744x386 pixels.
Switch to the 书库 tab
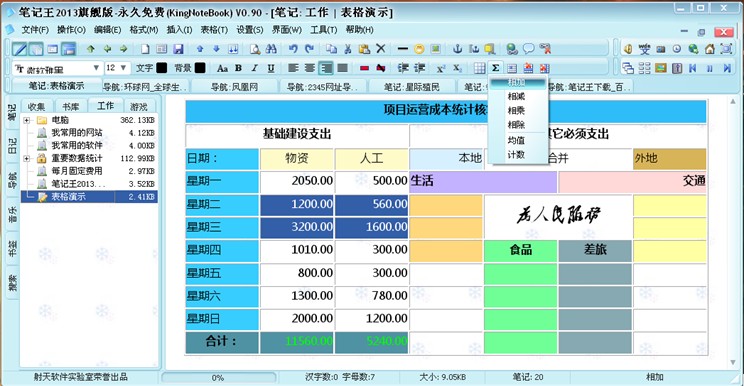pos(71,107)
